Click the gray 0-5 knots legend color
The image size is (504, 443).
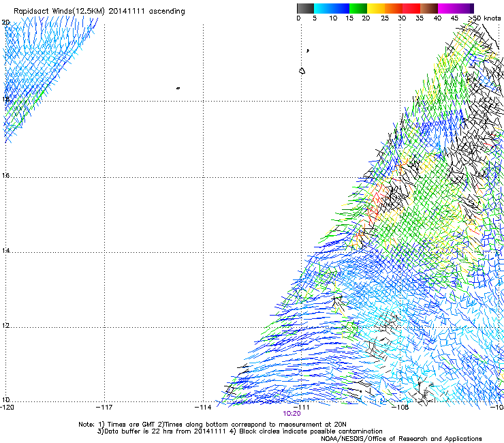[305, 8]
